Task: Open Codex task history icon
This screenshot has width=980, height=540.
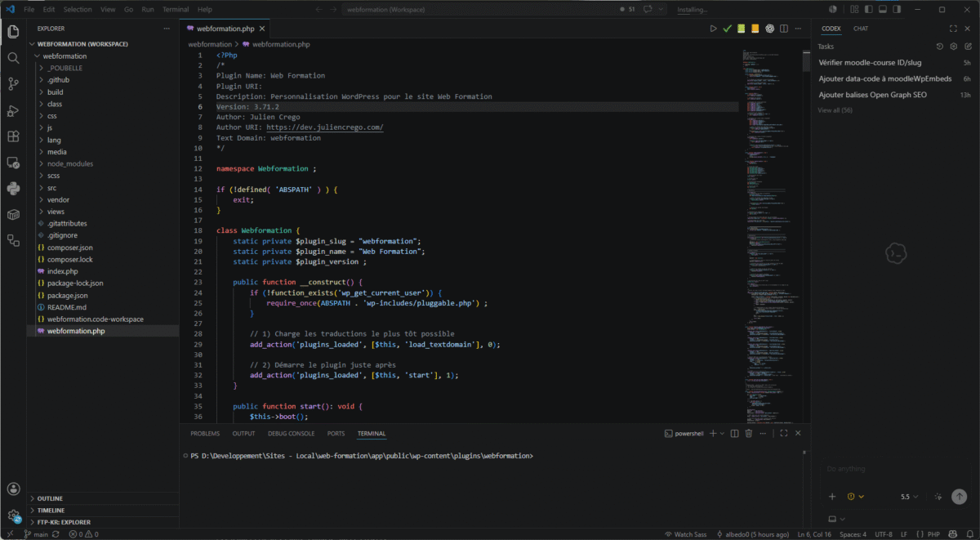Action: (939, 47)
